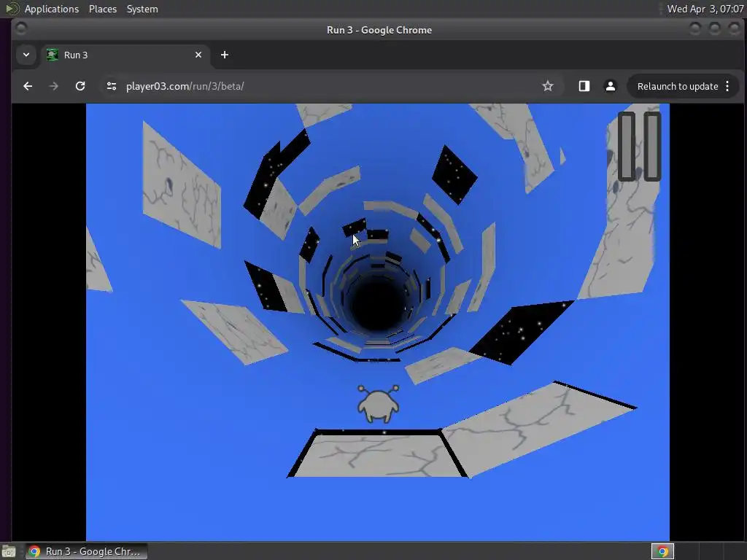
Task: Focus the address bar URL player03.com/run/3/beta/
Action: (x=185, y=86)
